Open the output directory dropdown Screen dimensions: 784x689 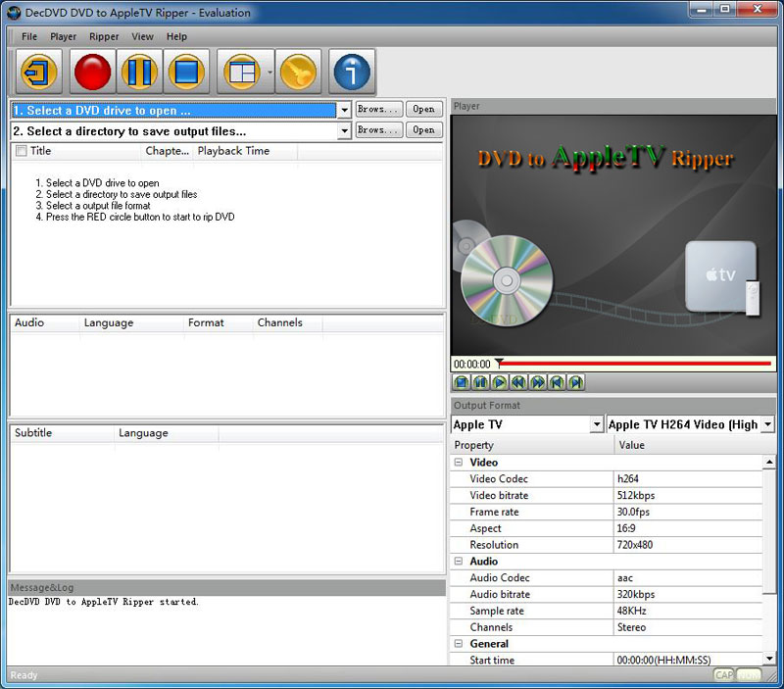(344, 131)
